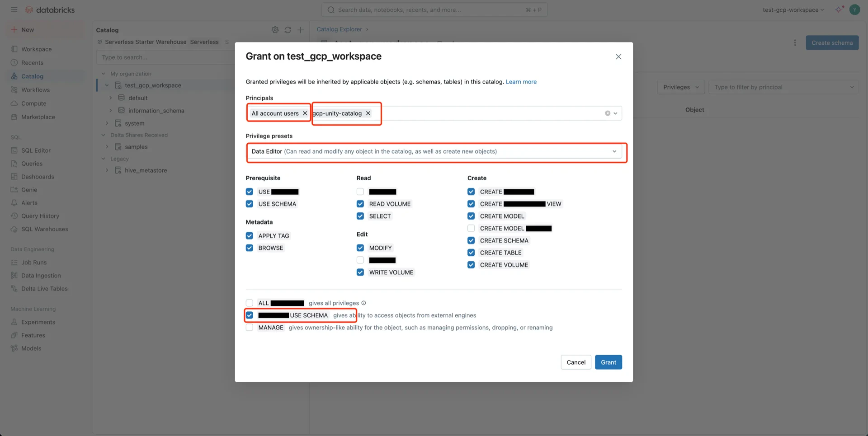The width and height of the screenshot is (868, 436).
Task: Click the global search field
Action: (x=434, y=9)
